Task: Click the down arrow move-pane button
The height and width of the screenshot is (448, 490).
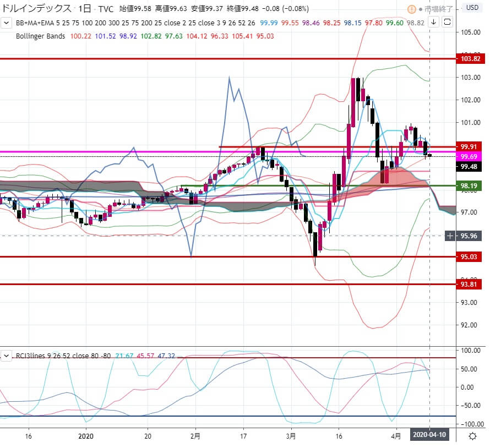Action: tap(433, 22)
